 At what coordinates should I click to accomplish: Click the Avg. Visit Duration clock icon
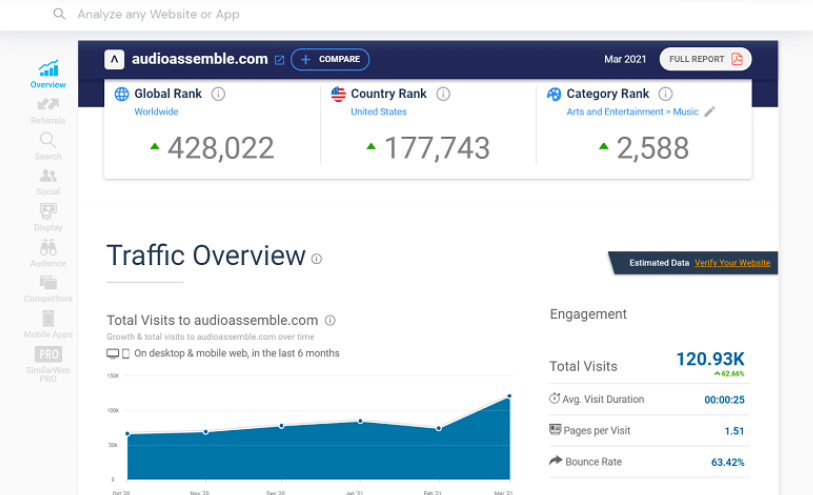click(x=555, y=399)
